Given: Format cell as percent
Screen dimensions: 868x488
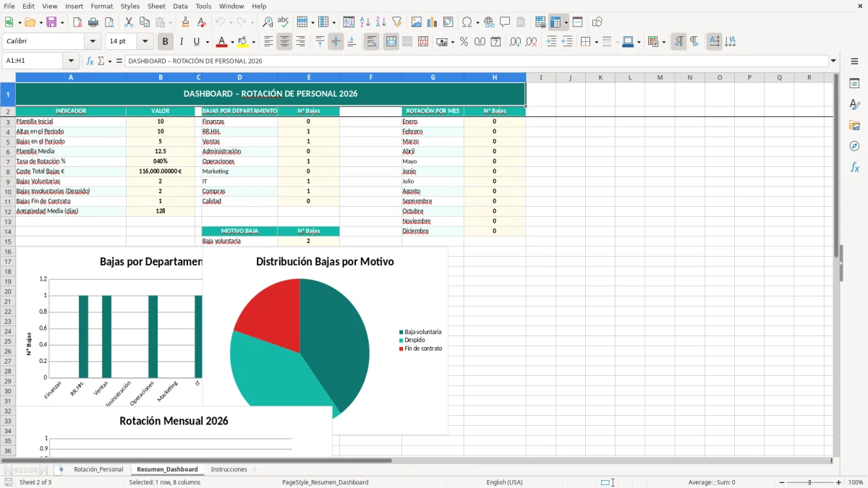Looking at the screenshot, I should pyautogui.click(x=464, y=42).
